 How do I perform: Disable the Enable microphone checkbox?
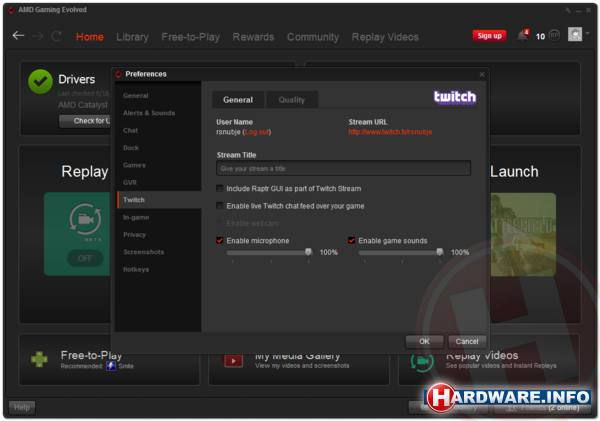[x=220, y=240]
